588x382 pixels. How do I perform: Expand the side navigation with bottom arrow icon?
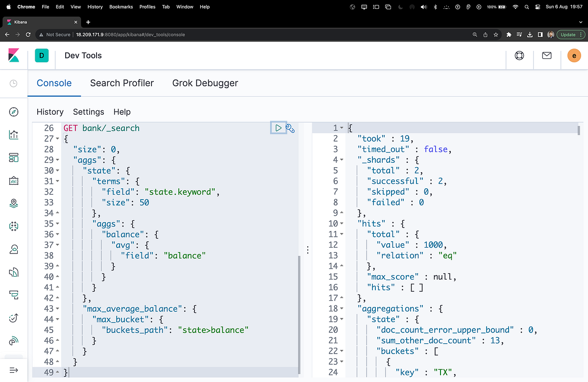point(14,370)
